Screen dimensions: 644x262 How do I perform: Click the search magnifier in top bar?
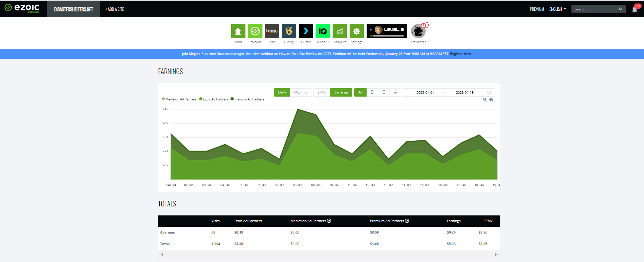620,9
